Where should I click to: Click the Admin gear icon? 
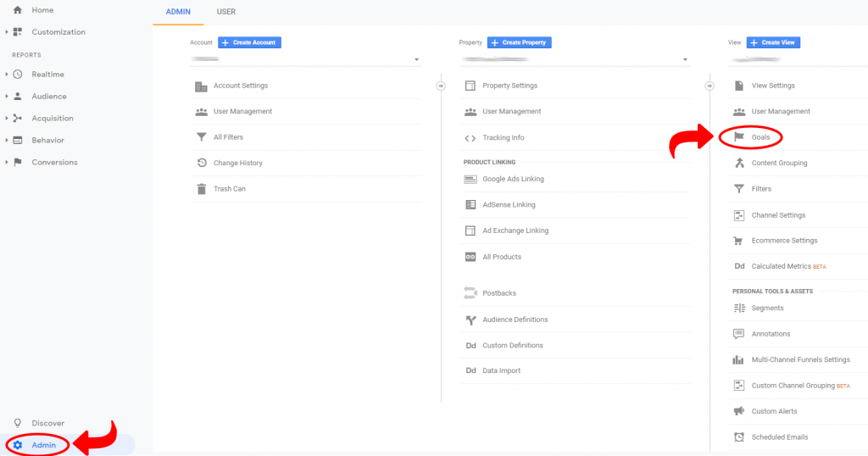18,445
